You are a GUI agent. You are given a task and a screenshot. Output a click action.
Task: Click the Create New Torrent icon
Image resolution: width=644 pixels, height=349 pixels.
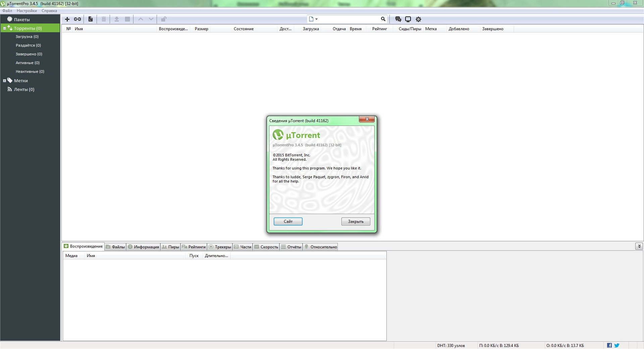click(91, 19)
